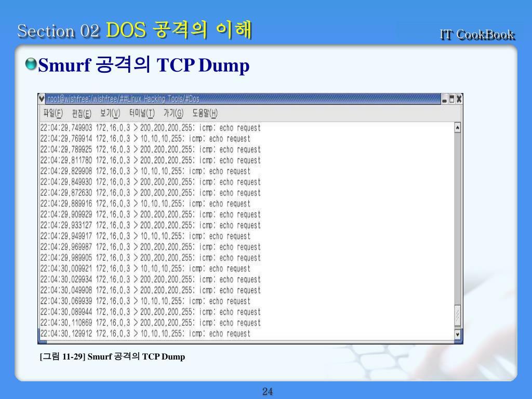Open the 터미널(T) menu
Screen dimensions: 532x399
coord(141,113)
